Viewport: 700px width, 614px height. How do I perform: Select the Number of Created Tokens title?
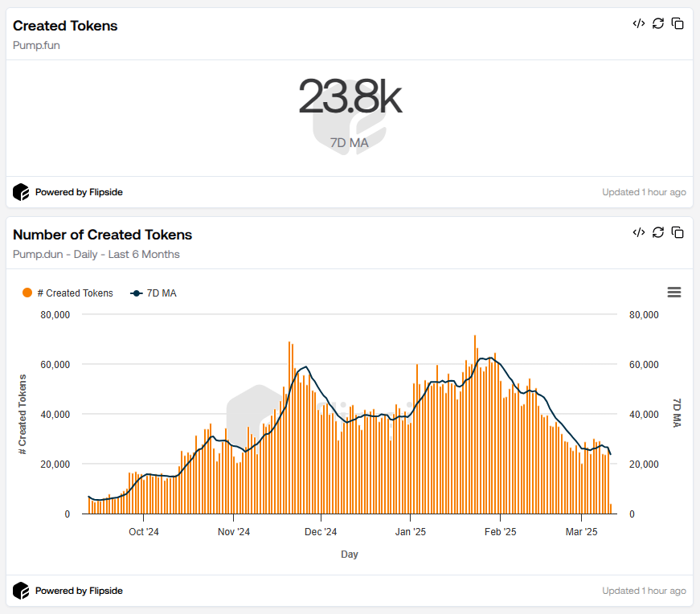tap(103, 235)
